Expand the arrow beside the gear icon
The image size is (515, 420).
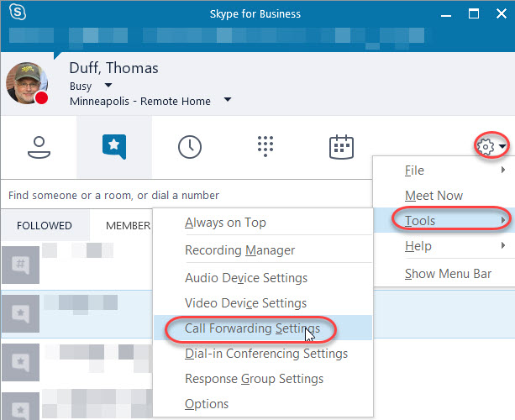[x=502, y=146]
